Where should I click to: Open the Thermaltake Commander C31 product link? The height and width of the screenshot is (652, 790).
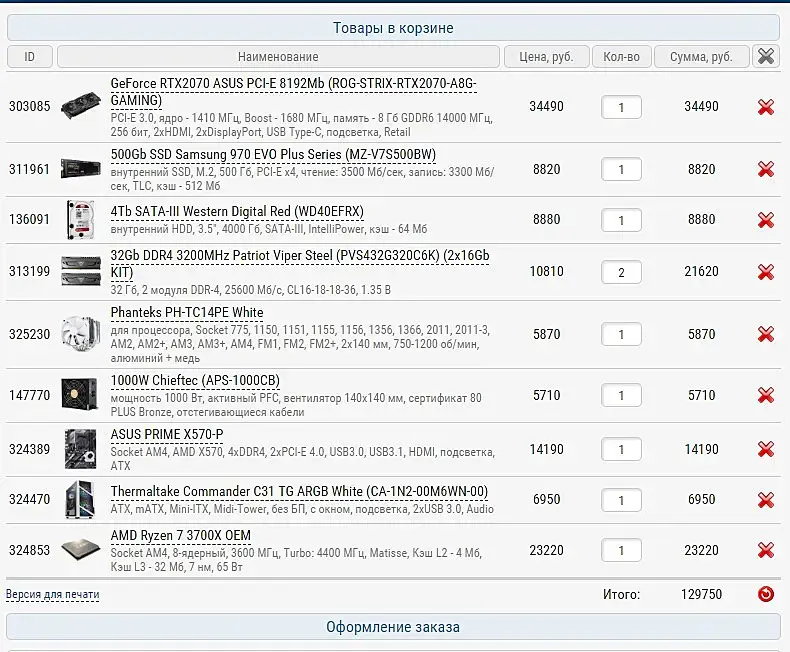(299, 491)
